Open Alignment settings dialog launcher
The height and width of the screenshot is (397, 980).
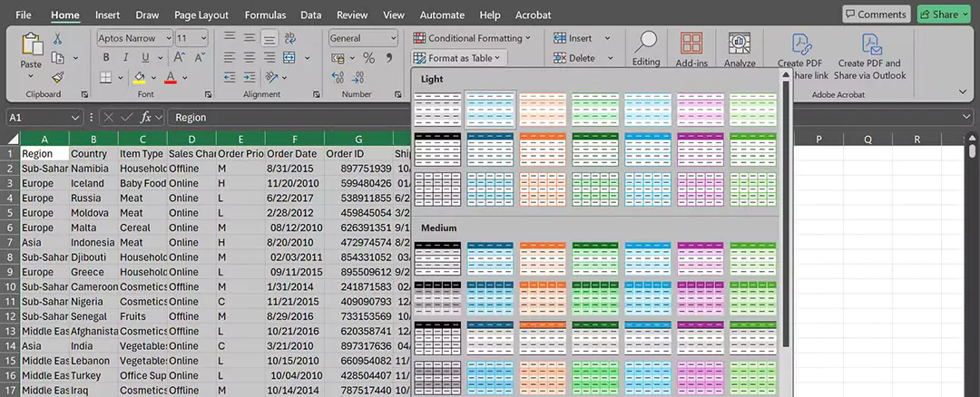317,95
